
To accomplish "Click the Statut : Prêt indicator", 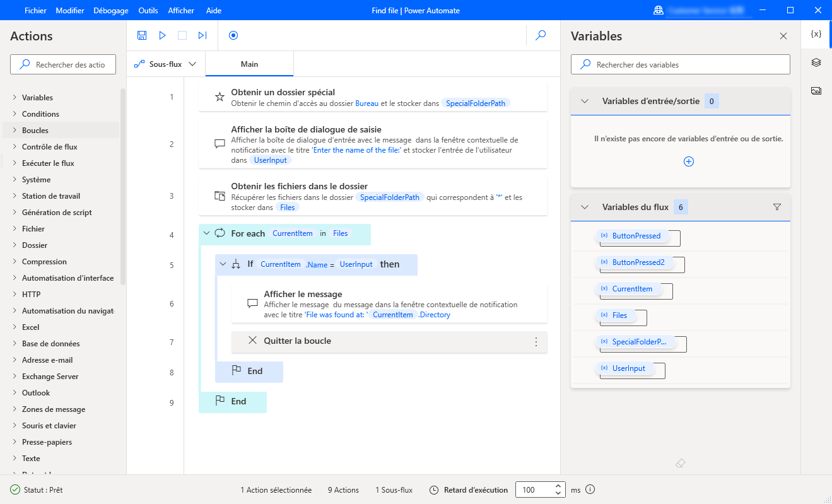I will (37, 490).
